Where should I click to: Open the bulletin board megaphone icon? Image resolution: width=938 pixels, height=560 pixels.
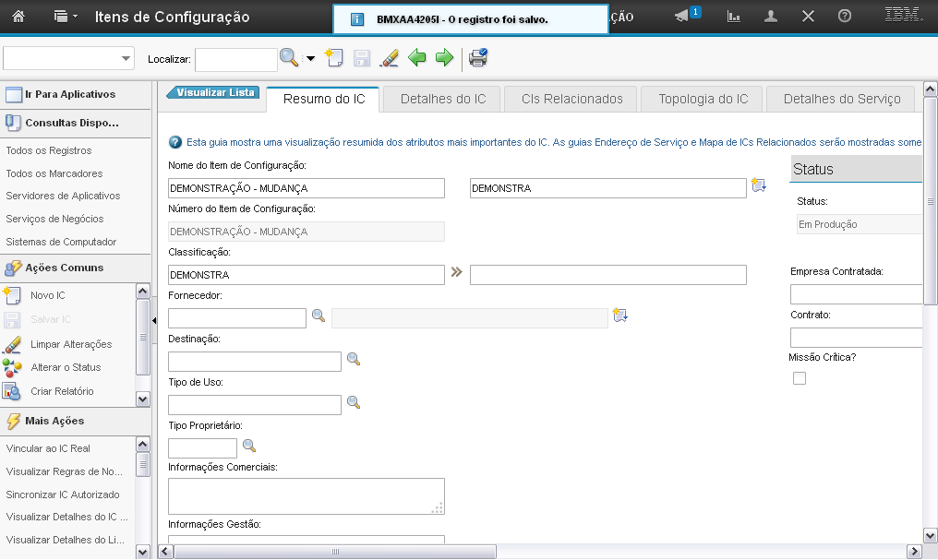tap(682, 17)
